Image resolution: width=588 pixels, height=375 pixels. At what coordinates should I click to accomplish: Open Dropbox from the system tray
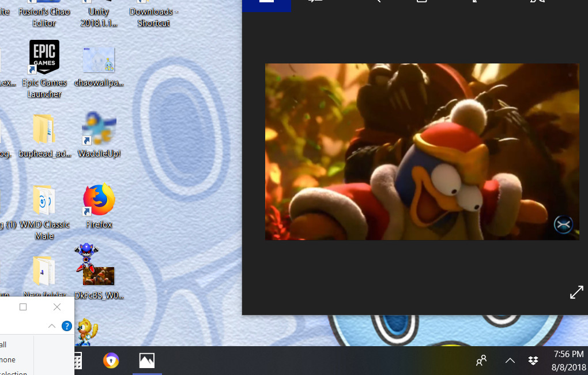(532, 360)
